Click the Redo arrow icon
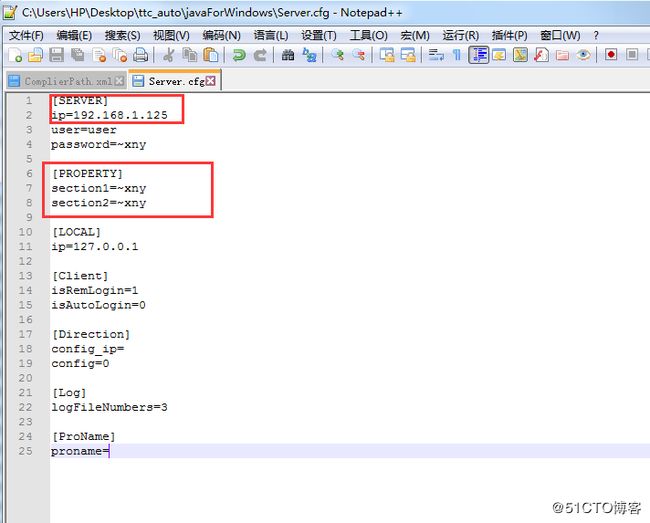The height and width of the screenshot is (523, 650). click(260, 55)
